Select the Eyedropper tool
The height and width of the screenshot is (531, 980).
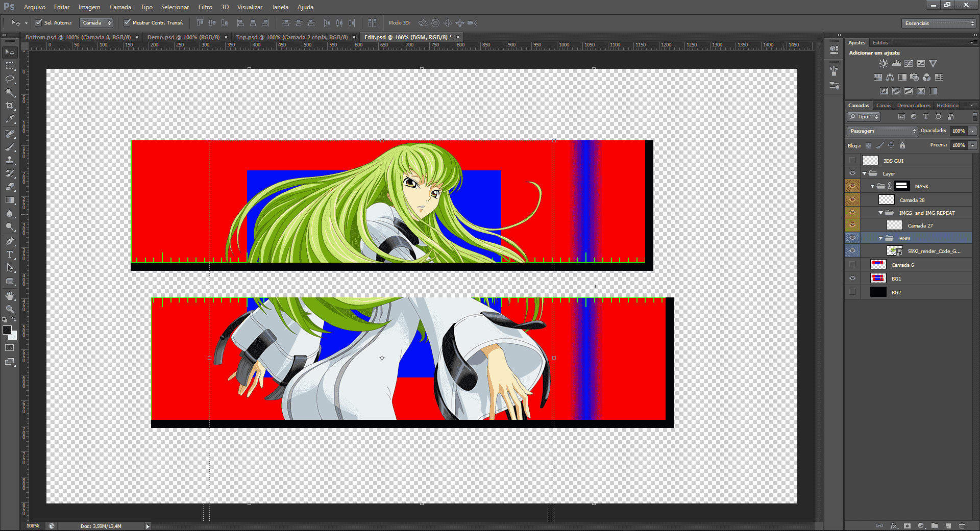[x=10, y=119]
